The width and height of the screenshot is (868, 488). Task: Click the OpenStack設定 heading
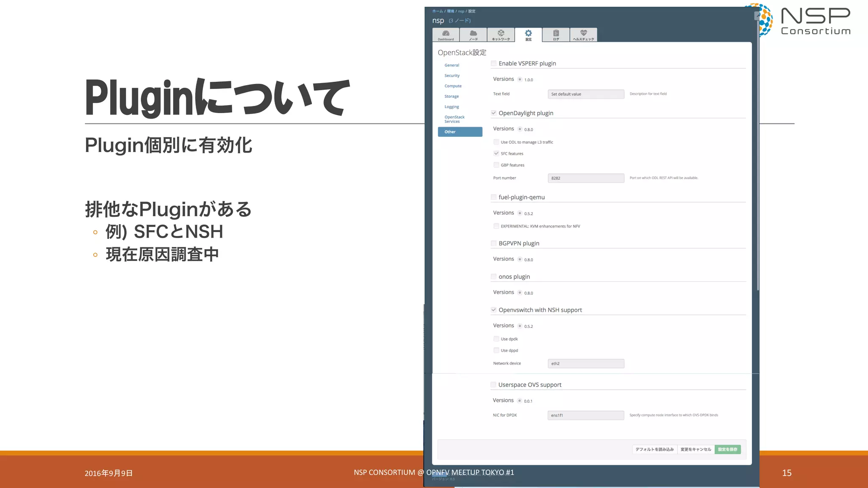pos(462,53)
